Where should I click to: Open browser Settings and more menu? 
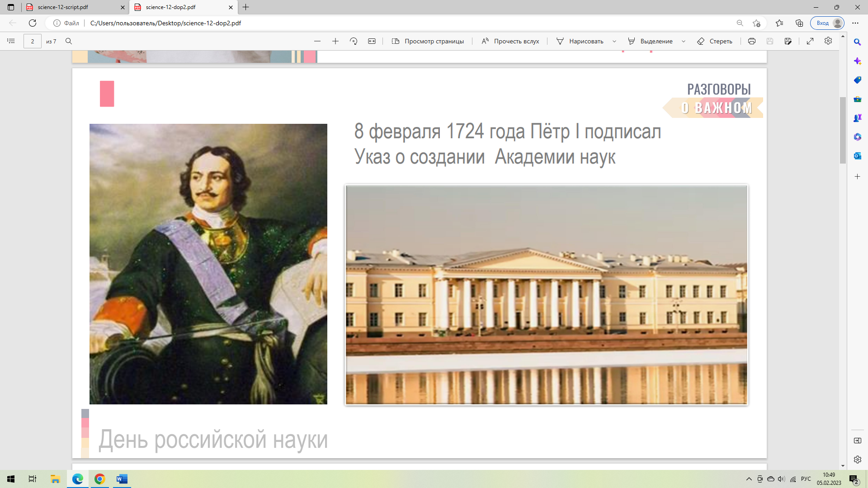[x=855, y=23]
